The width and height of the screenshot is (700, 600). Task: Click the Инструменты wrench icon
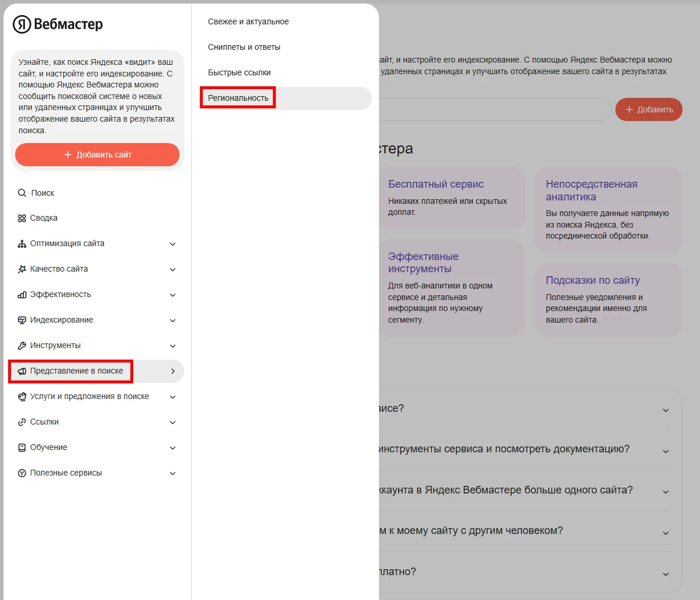coord(22,346)
